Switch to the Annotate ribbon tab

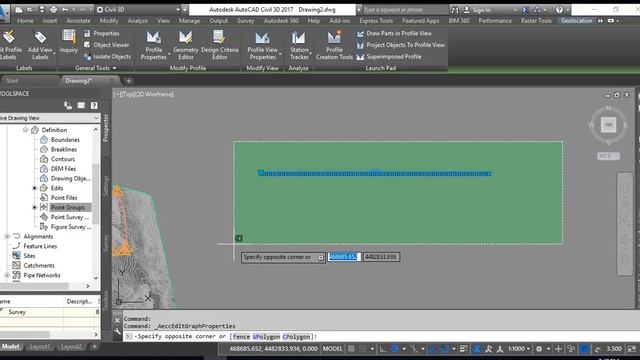[x=78, y=20]
